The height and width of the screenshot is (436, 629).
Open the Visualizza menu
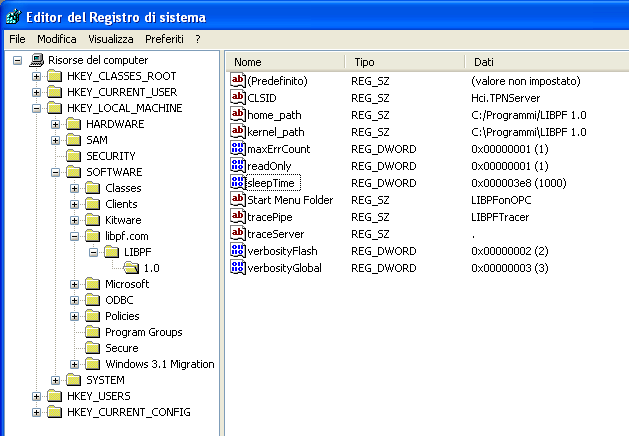pyautogui.click(x=110, y=39)
